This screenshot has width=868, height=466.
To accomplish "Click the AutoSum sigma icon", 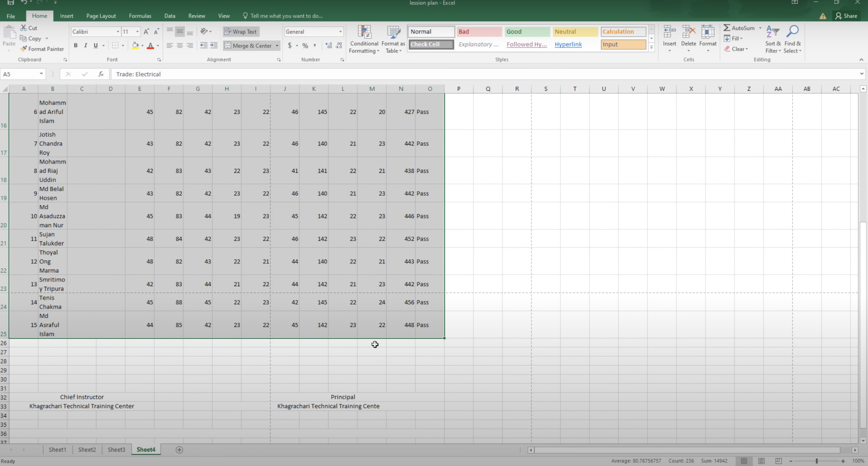I will coord(727,28).
